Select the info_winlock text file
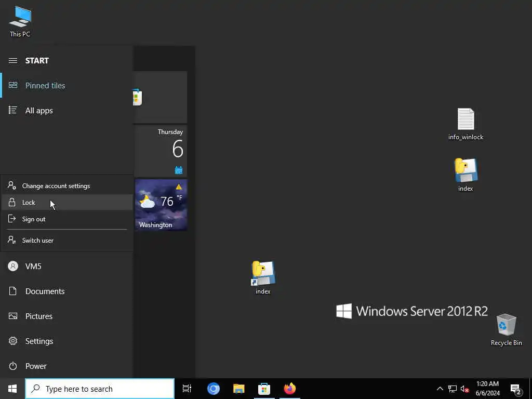This screenshot has height=399, width=532. click(466, 124)
